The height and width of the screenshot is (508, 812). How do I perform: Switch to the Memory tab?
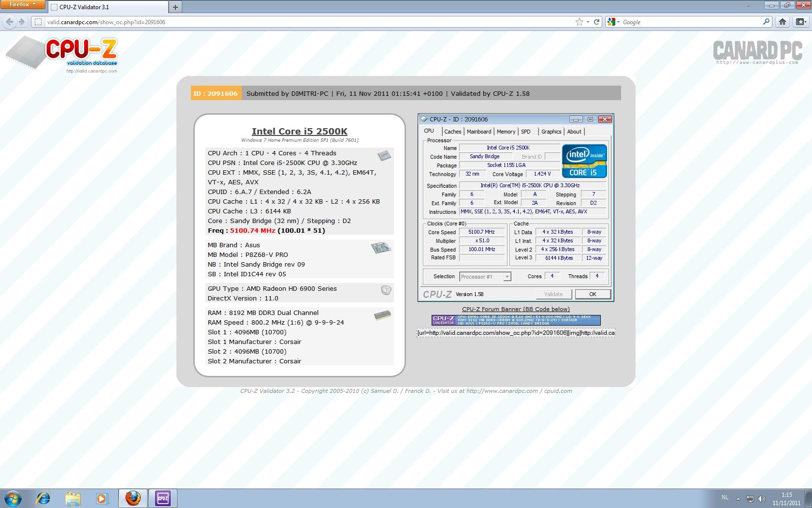506,132
